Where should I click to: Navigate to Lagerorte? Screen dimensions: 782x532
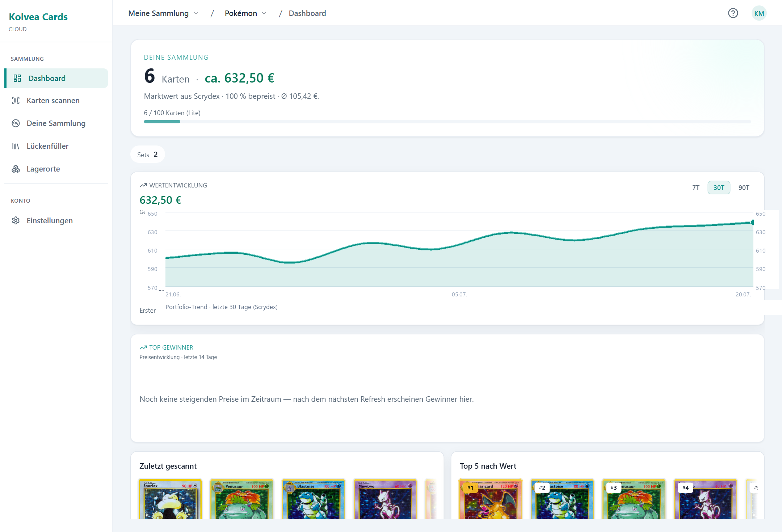click(x=56, y=169)
